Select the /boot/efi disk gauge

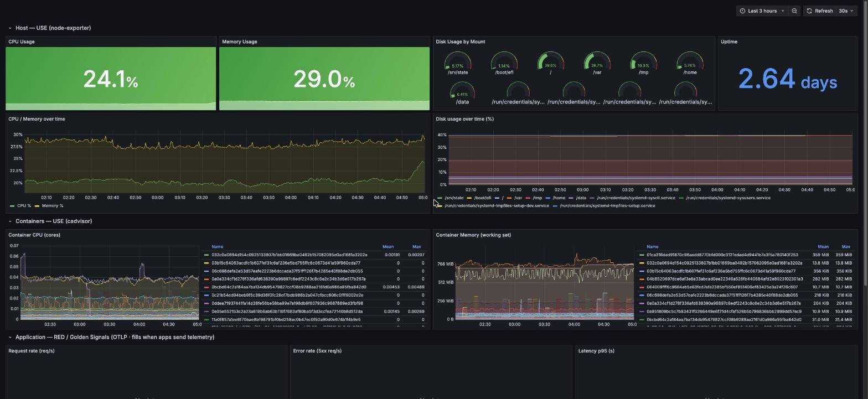(x=504, y=64)
